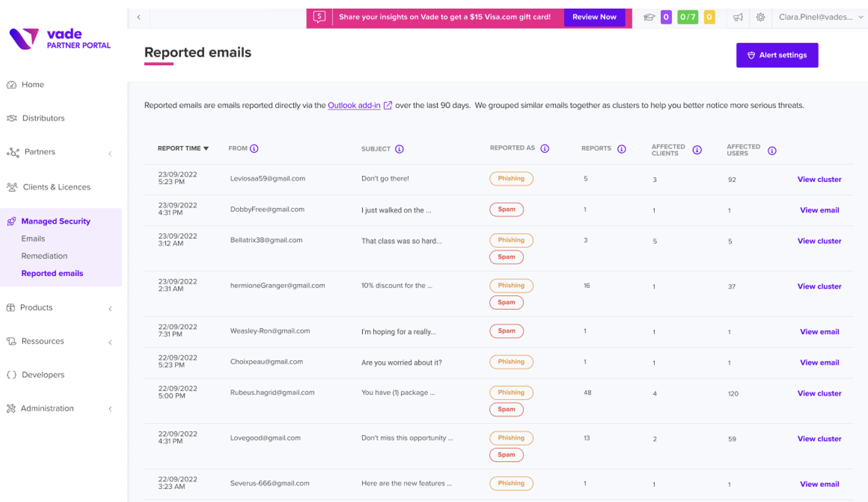
Task: Click the info icon beside AFFECTED USERS
Action: coord(772,150)
